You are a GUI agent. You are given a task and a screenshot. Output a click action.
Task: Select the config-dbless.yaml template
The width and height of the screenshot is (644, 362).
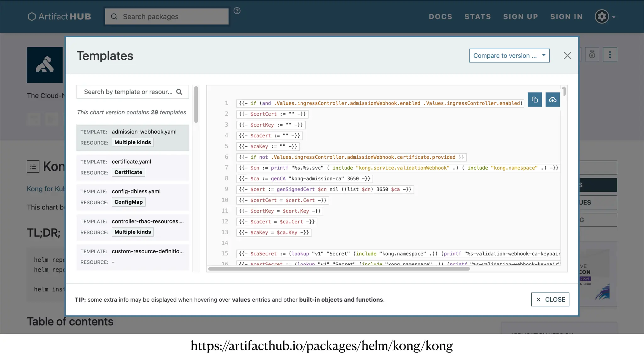132,197
